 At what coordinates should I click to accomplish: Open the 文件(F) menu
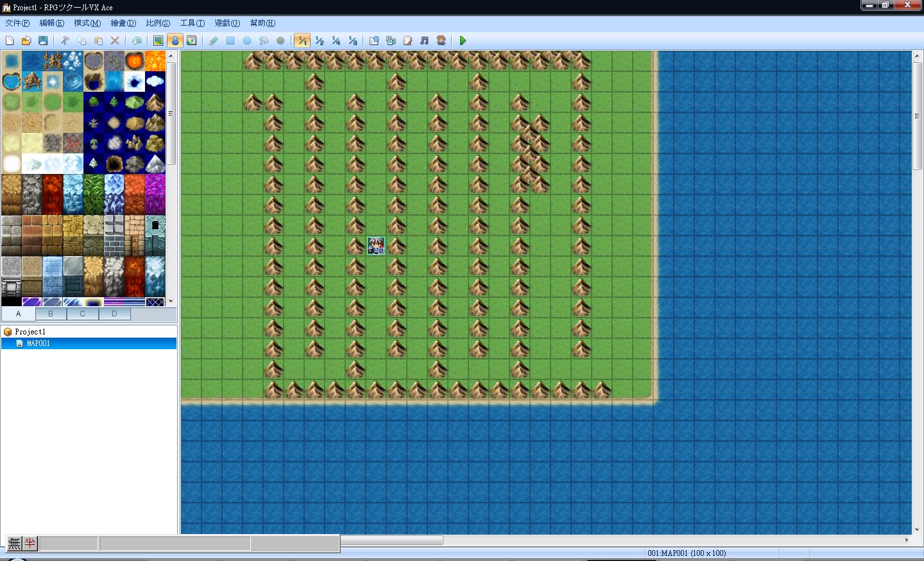pos(17,23)
